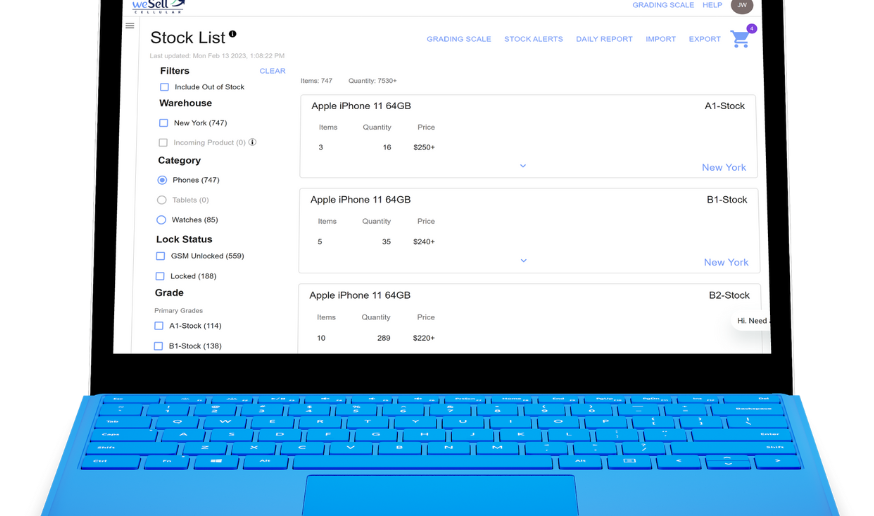Image resolution: width=874 pixels, height=516 pixels.
Task: Click the B1-Stock card title Apple iPhone 11 64GB
Action: pyautogui.click(x=361, y=199)
